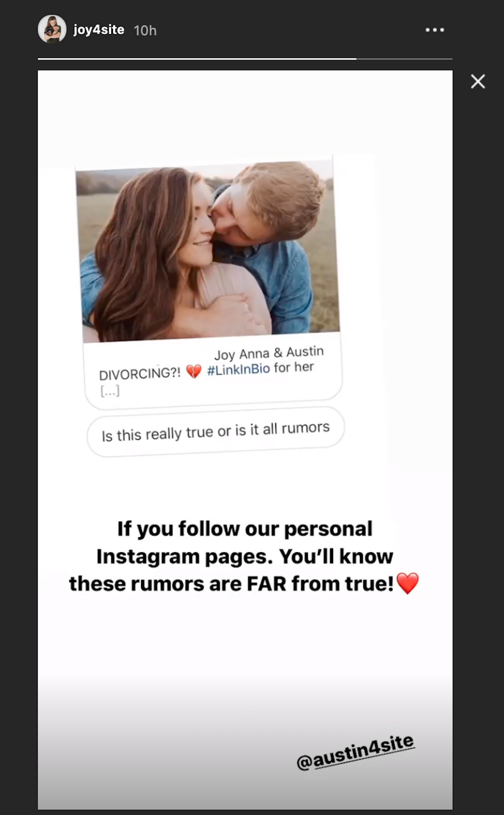Close the story with the X icon
504x815 pixels.
[x=478, y=81]
